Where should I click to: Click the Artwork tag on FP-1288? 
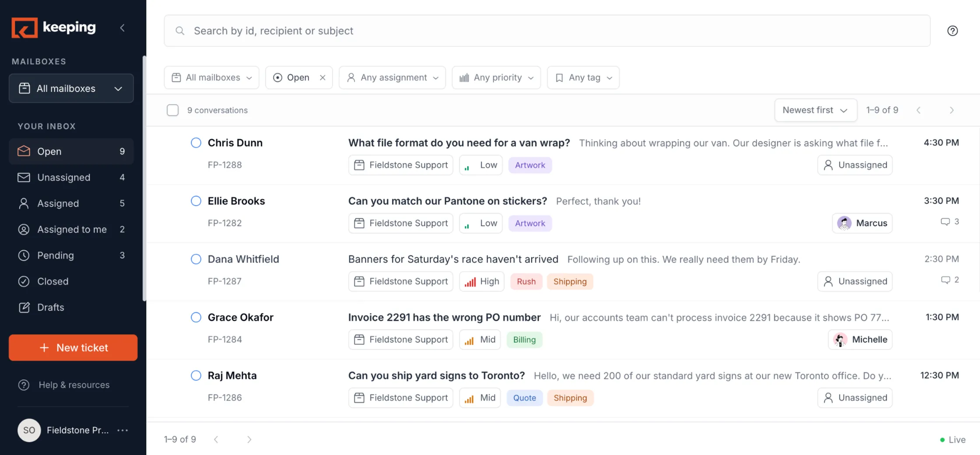click(x=530, y=165)
